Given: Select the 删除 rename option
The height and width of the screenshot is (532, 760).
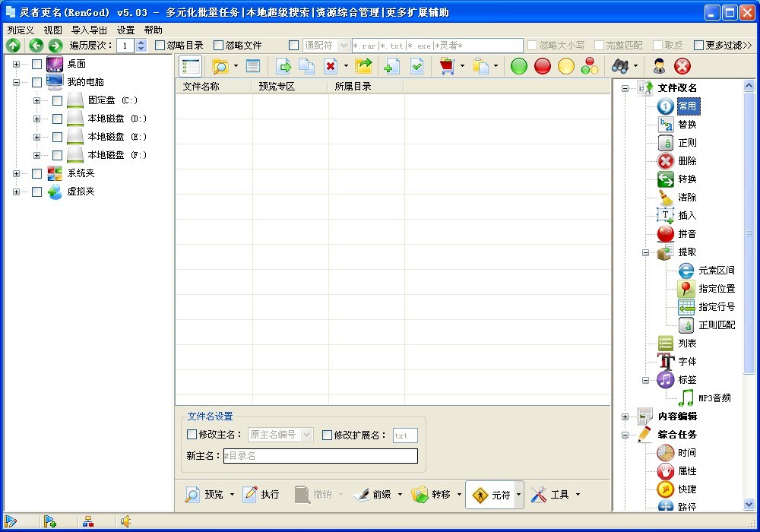Looking at the screenshot, I should (686, 161).
